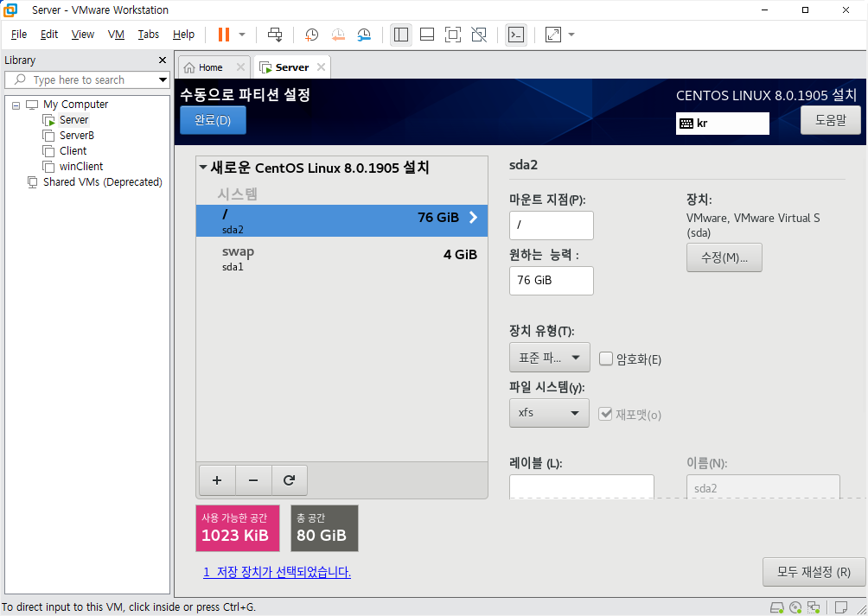Add a new mount point with the plus button
Image resolution: width=868 pixels, height=616 pixels.
pos(217,480)
